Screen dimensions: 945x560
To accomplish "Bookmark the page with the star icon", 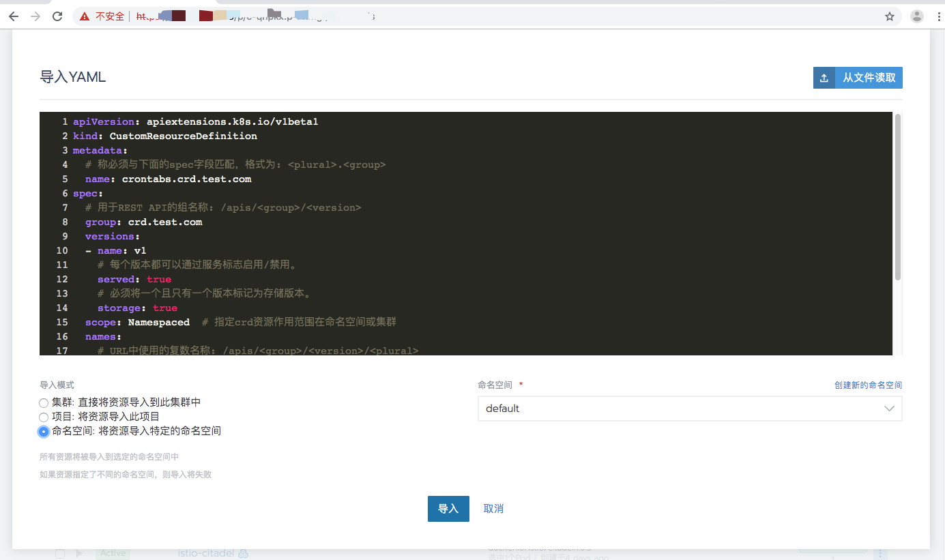I will [890, 16].
